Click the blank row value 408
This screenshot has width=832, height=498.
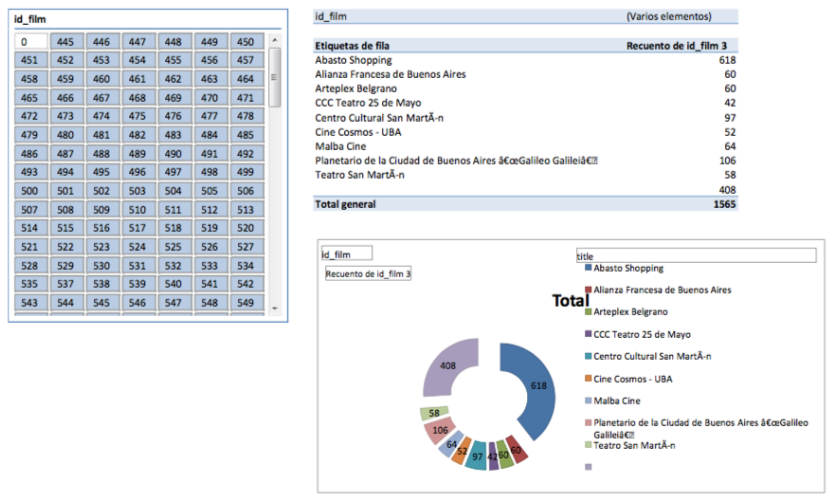[727, 190]
